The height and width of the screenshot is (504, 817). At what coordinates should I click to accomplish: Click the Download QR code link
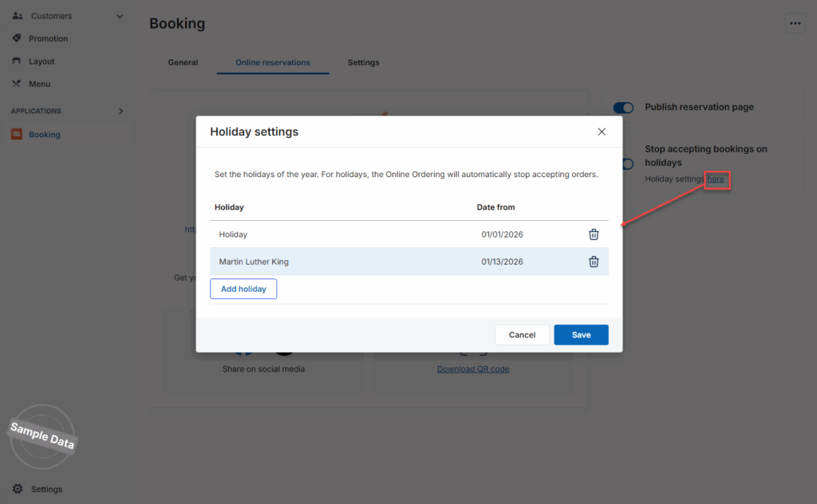[473, 369]
